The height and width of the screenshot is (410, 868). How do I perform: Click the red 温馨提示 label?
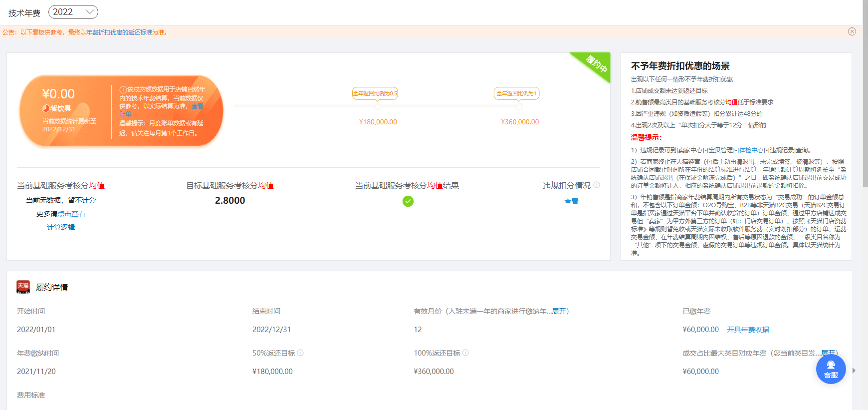[646, 138]
